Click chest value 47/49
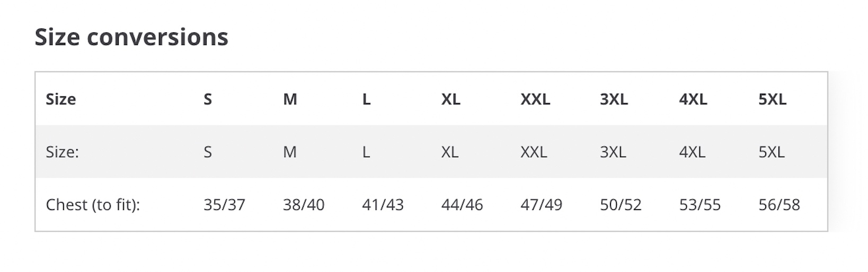The image size is (868, 272). pos(541,205)
